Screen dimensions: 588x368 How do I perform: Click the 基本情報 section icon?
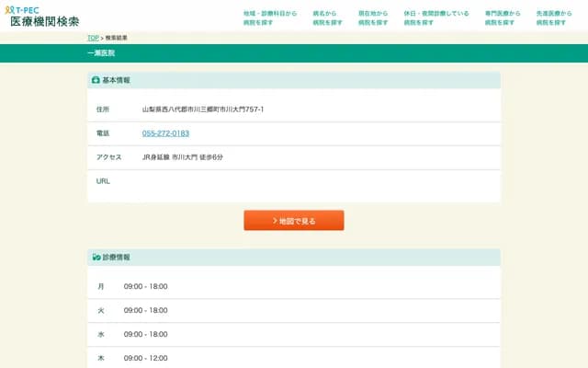[96, 81]
